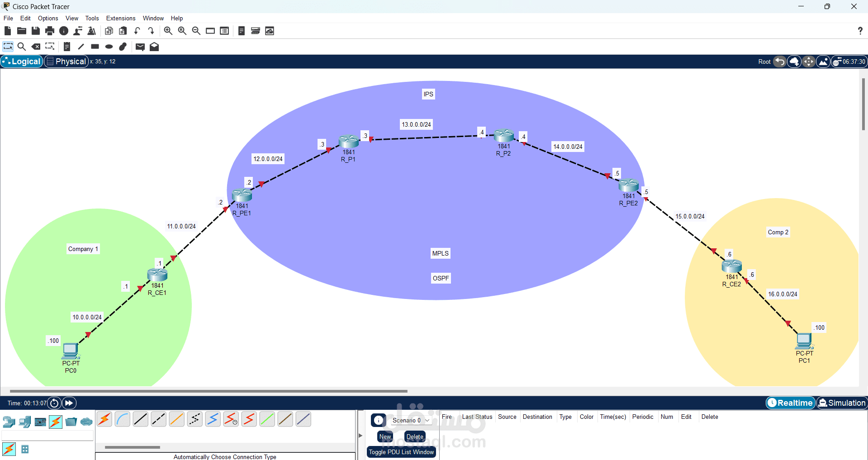This screenshot has width=868, height=460.
Task: Switch to Simulation mode
Action: pyautogui.click(x=842, y=403)
